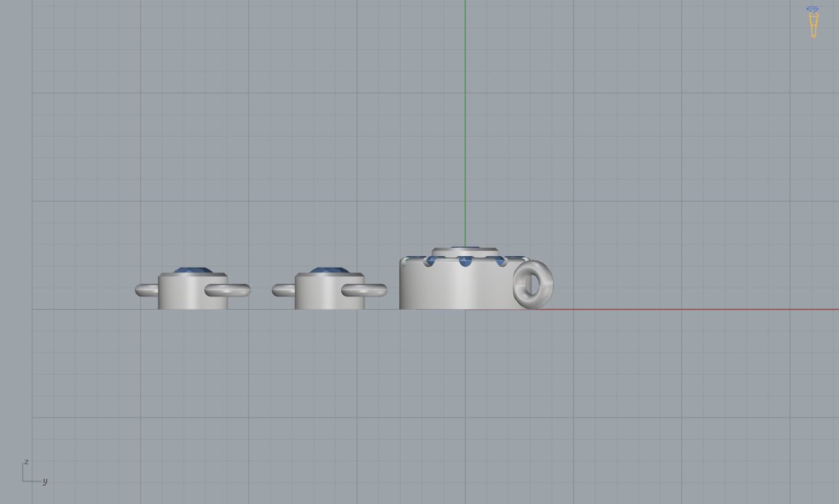The height and width of the screenshot is (504, 839).
Task: Click the green vertical axis line
Action: point(466,123)
